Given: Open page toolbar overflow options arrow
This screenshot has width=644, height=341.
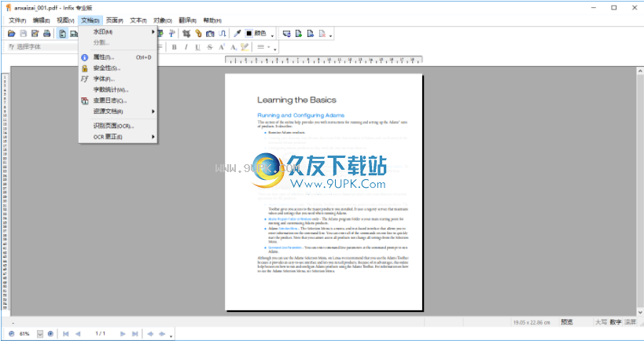Looking at the screenshot, I should 330,35.
